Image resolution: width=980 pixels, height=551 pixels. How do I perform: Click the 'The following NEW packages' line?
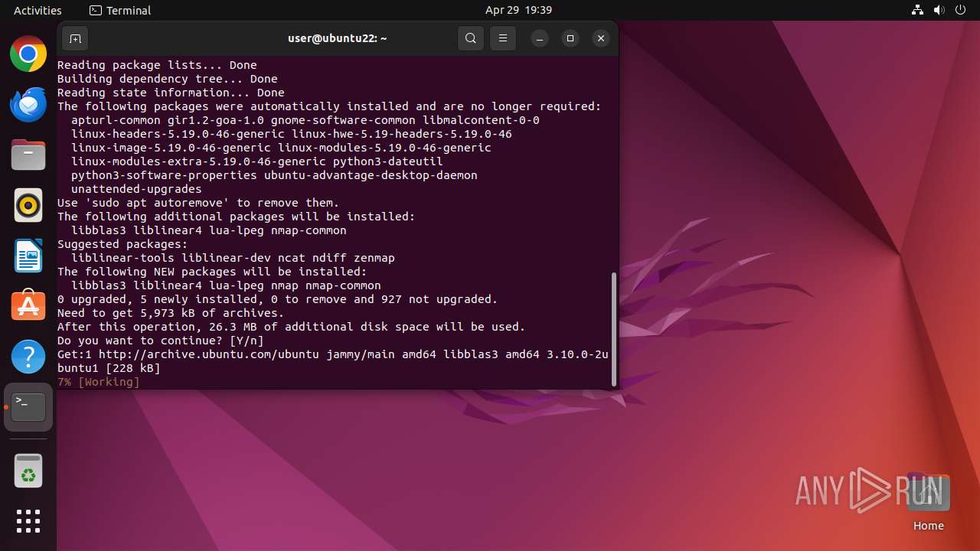click(212, 272)
